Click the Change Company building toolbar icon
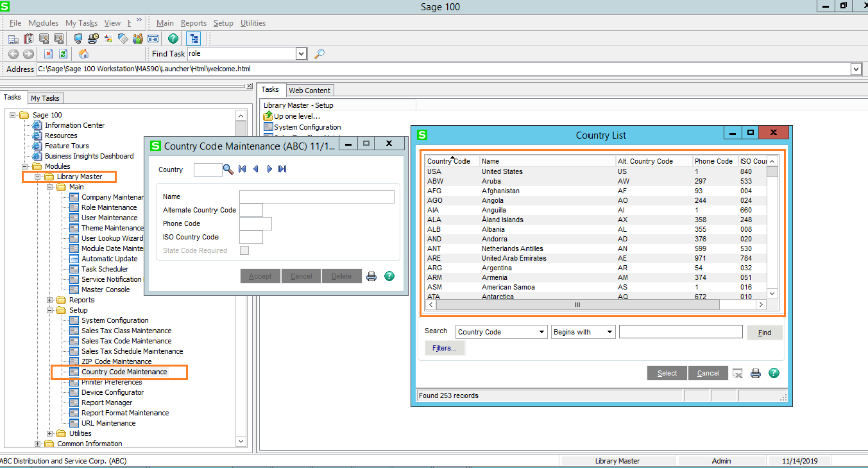The width and height of the screenshot is (868, 468). [13, 39]
